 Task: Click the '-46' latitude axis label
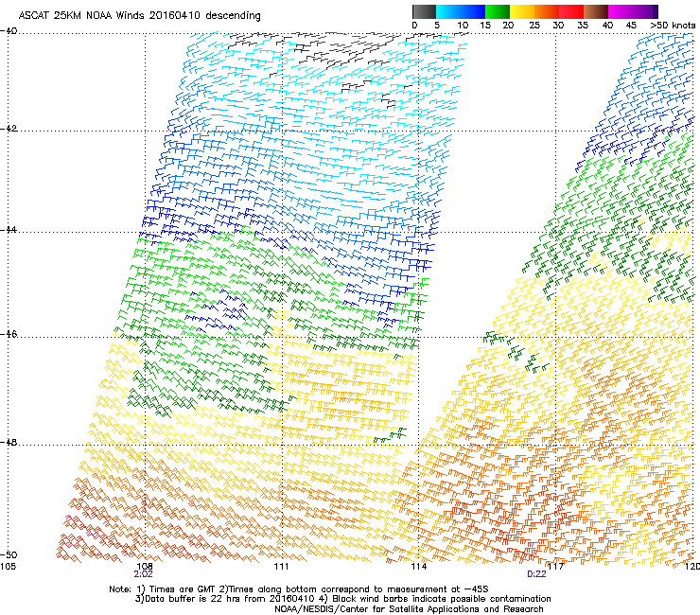tap(9, 334)
